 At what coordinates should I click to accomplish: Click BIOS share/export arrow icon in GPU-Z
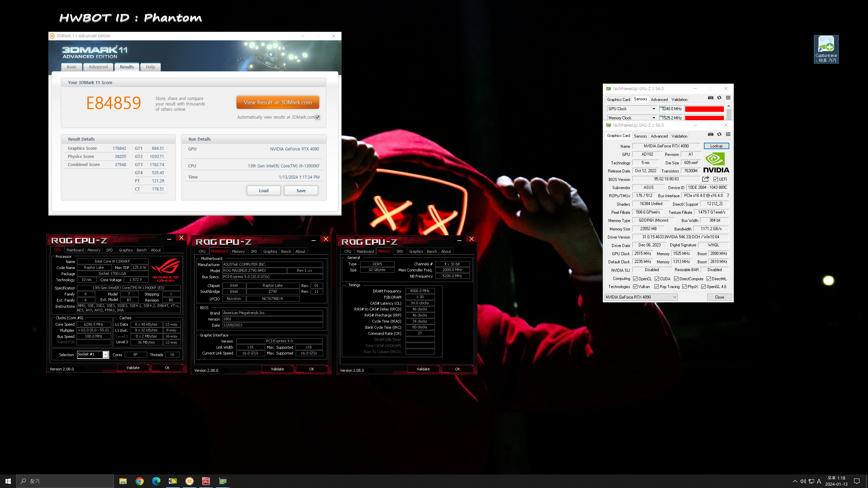click(706, 179)
